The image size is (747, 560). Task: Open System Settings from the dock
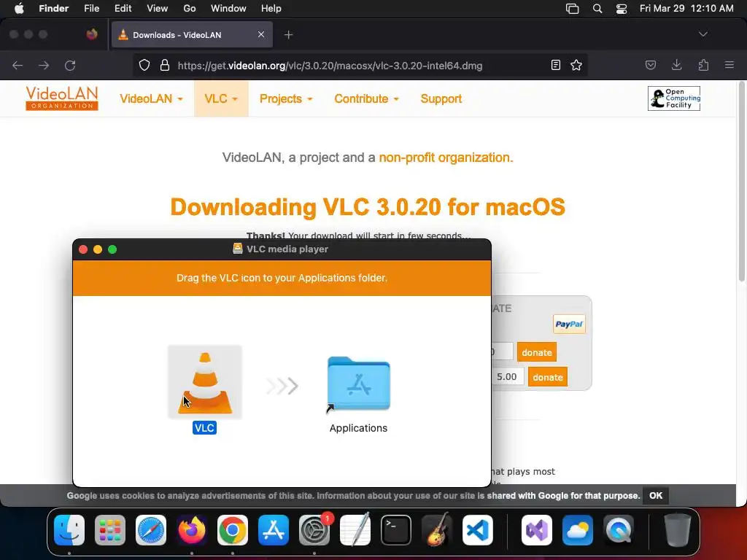(x=314, y=530)
